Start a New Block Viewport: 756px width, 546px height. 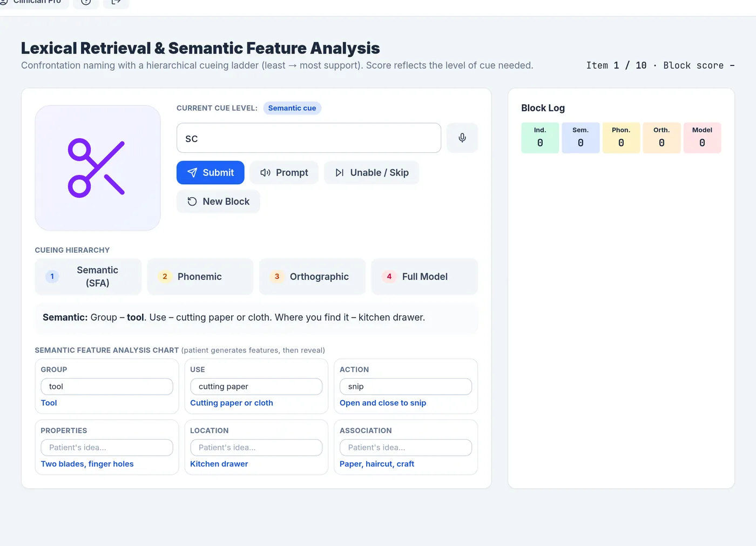coord(218,201)
